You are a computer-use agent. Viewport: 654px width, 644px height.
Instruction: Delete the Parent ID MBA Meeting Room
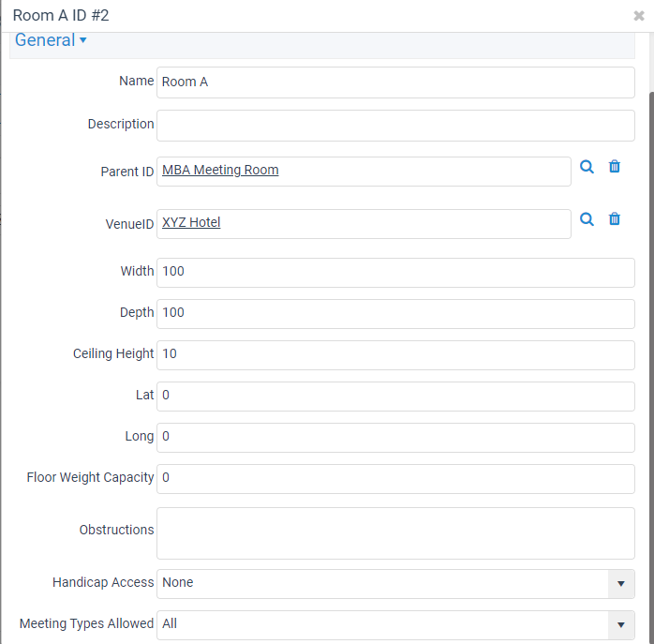click(x=615, y=167)
